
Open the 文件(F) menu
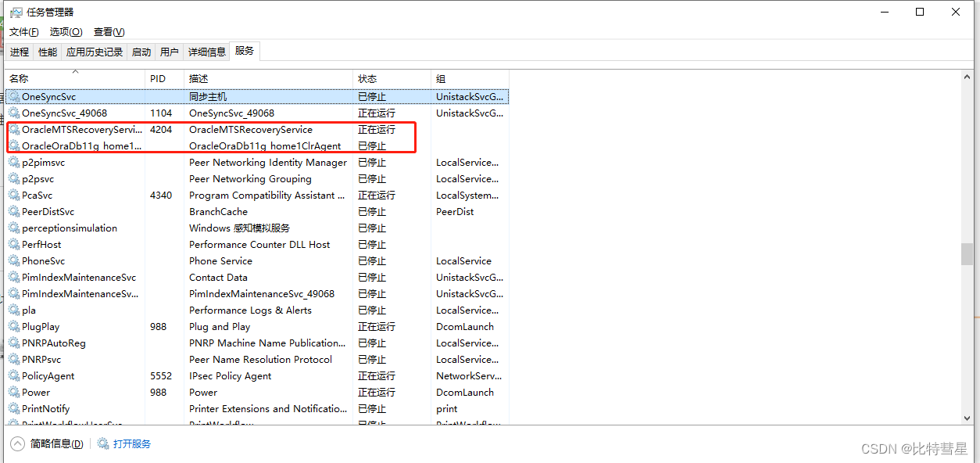(24, 32)
